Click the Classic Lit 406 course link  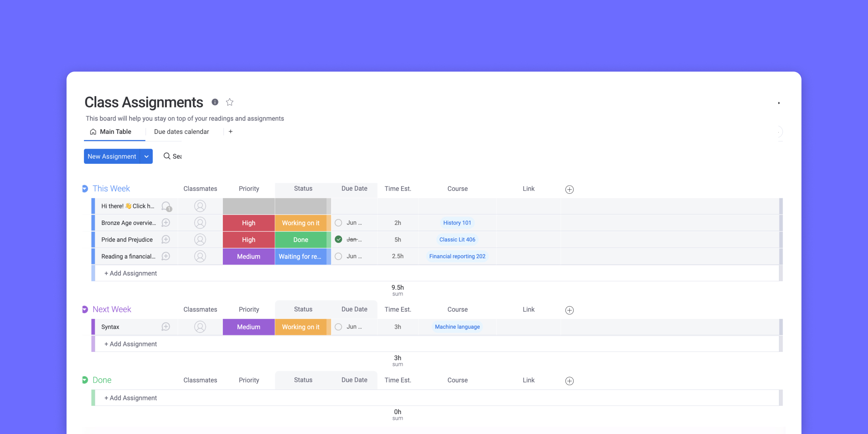[457, 239]
